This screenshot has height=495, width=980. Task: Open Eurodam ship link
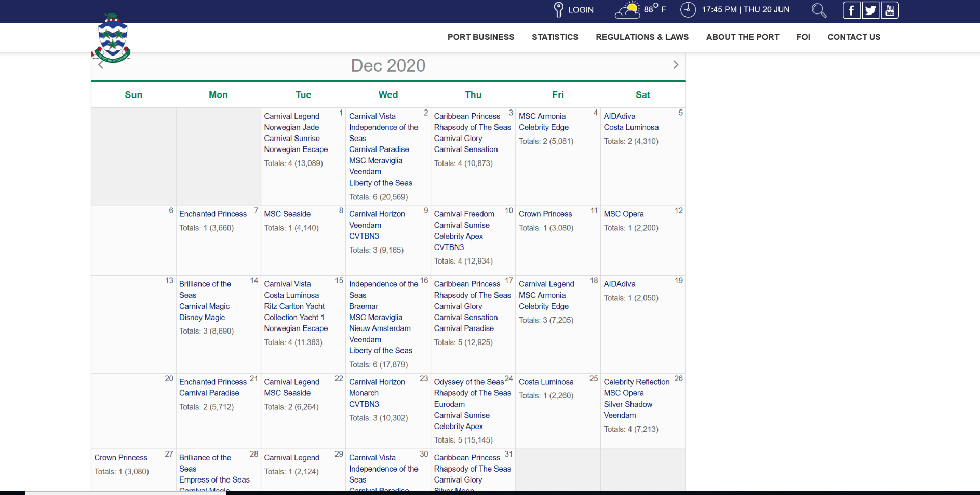(x=449, y=404)
